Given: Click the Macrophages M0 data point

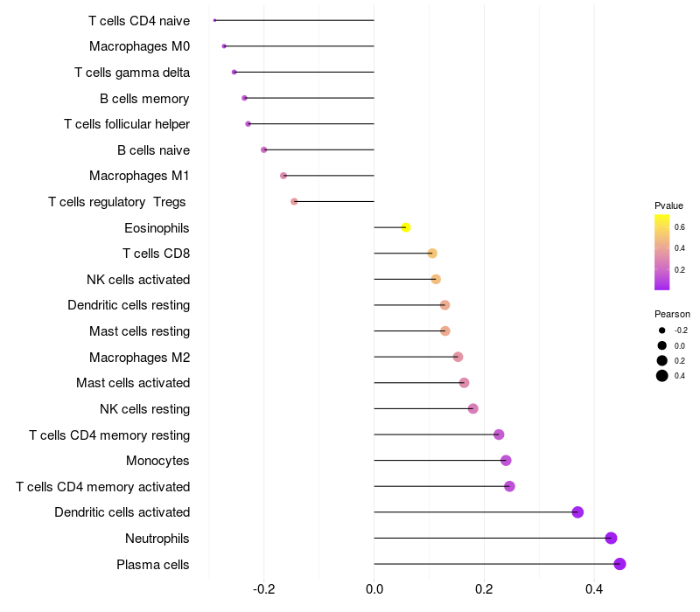Looking at the screenshot, I should pos(224,46).
